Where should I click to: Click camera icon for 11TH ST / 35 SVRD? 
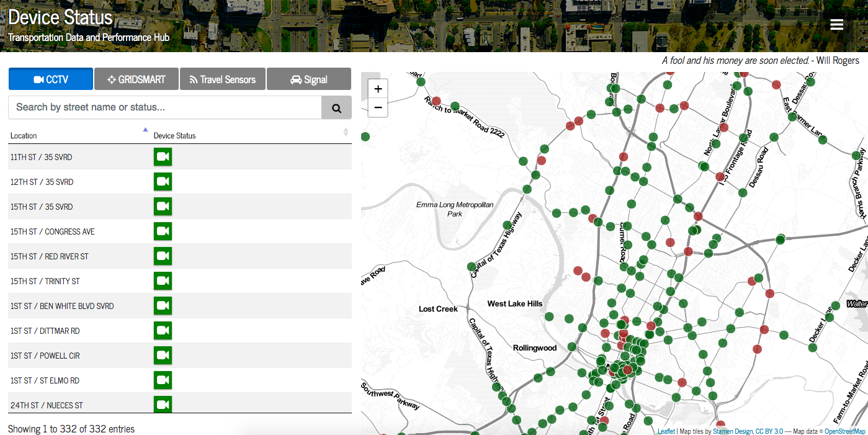[163, 157]
